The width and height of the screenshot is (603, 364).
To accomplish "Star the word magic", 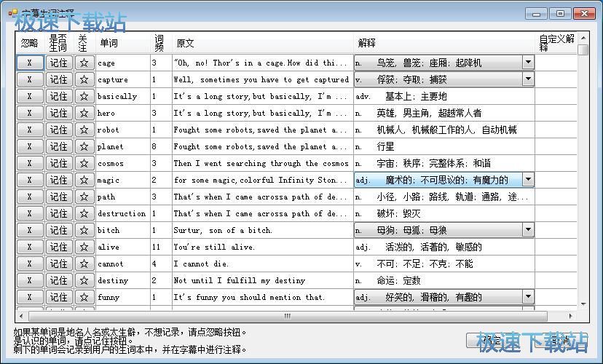I will [84, 180].
